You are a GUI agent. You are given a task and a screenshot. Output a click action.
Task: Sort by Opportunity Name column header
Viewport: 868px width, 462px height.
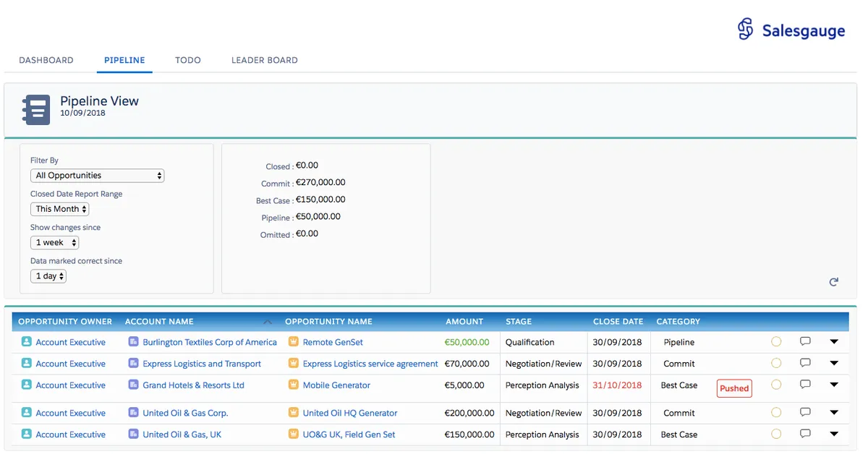328,322
